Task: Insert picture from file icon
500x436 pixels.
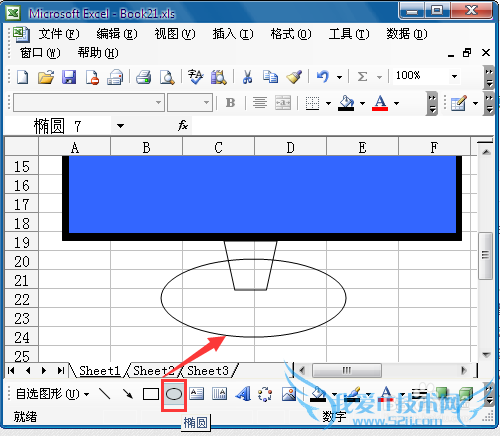Action: (x=289, y=394)
